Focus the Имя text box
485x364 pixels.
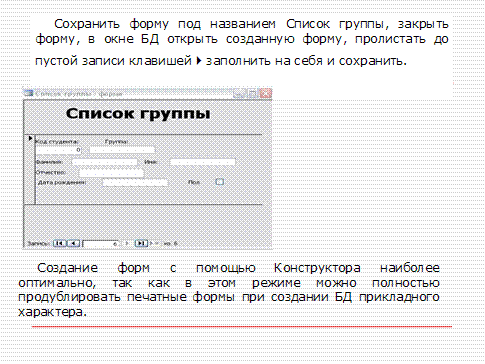(x=203, y=162)
